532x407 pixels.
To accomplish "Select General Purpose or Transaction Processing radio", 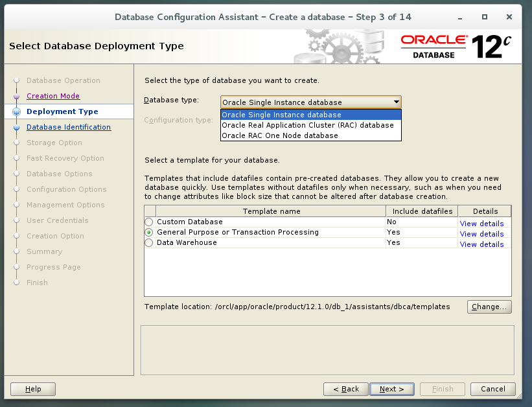I will coord(148,232).
